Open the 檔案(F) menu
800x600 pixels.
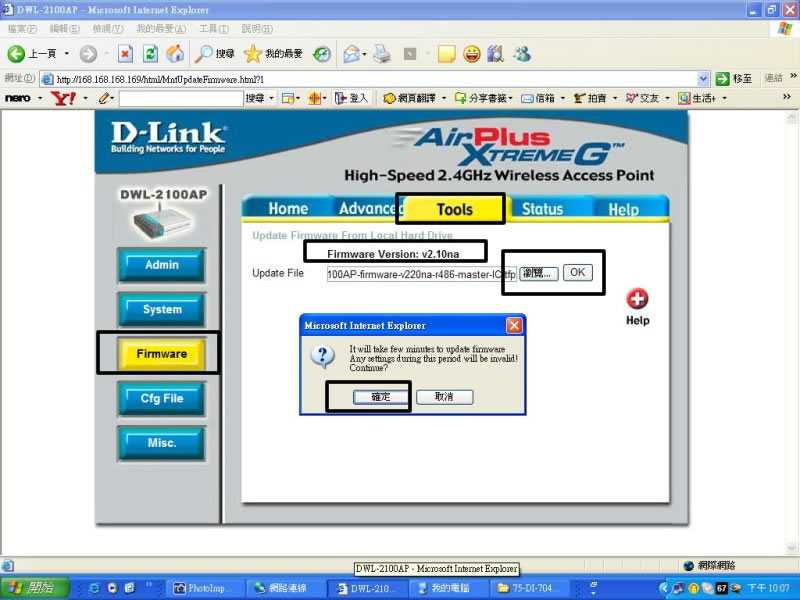point(22,29)
